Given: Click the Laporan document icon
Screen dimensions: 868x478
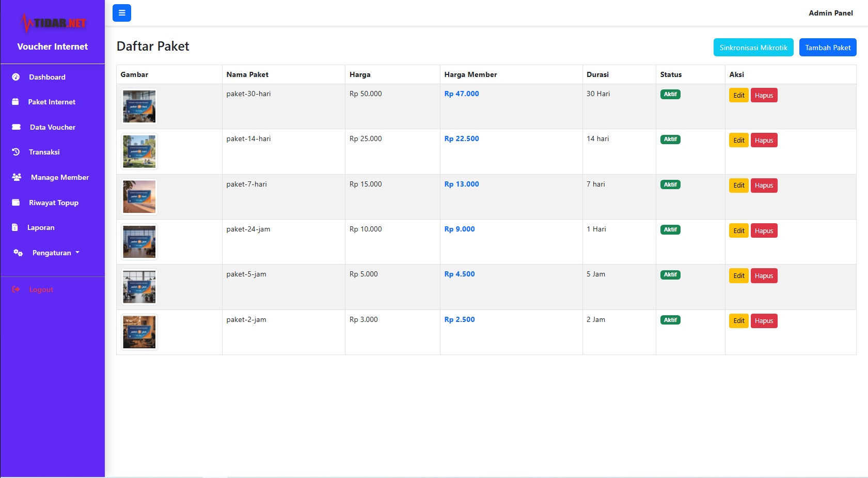Looking at the screenshot, I should pyautogui.click(x=15, y=227).
